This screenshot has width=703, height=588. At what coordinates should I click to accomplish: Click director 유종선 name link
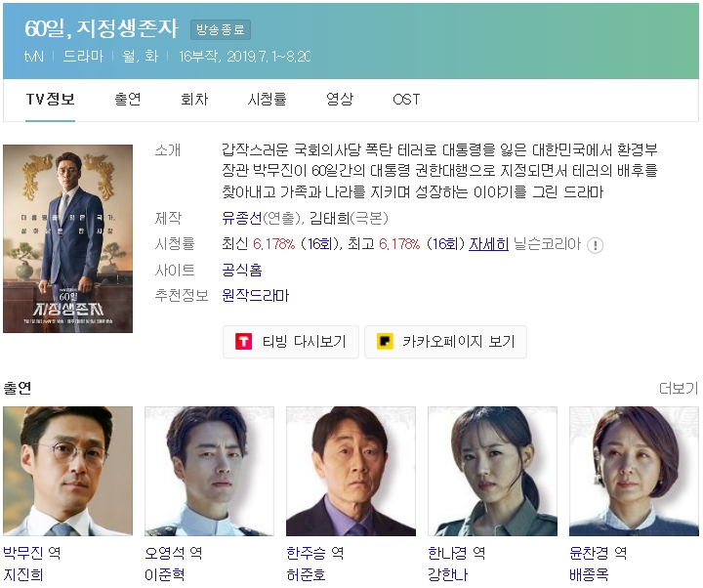pyautogui.click(x=242, y=219)
